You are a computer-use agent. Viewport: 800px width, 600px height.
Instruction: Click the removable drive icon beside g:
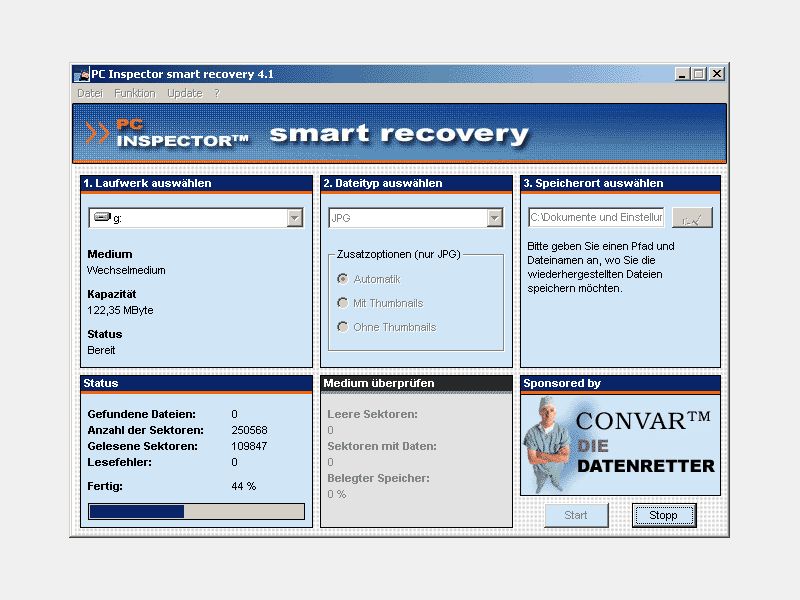pyautogui.click(x=103, y=217)
